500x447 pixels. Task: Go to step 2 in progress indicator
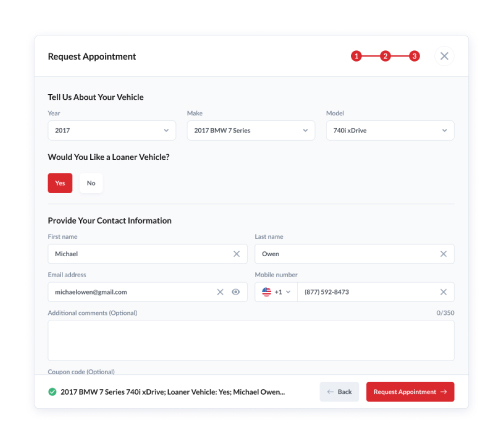pyautogui.click(x=385, y=56)
